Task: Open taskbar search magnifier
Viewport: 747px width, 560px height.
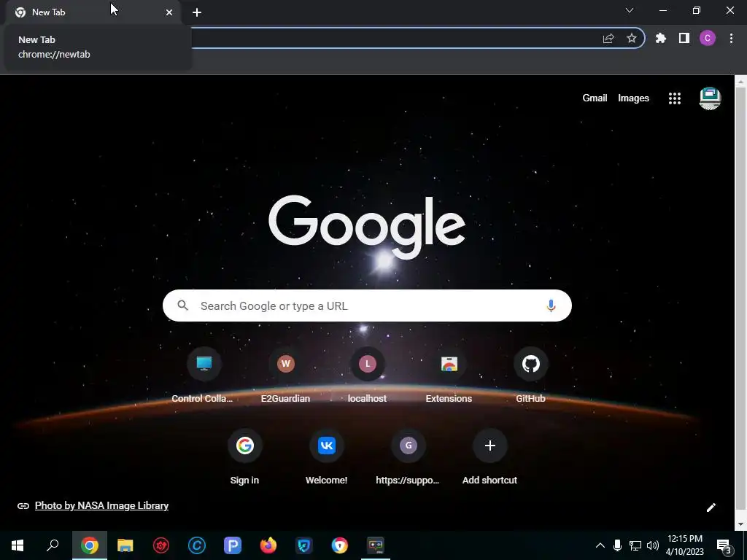Action: [53, 545]
